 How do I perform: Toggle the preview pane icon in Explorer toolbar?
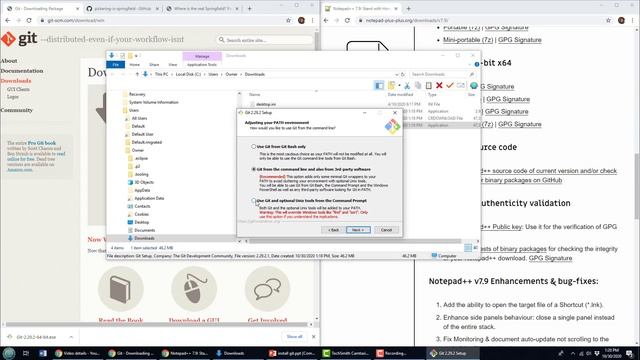pyautogui.click(x=379, y=85)
